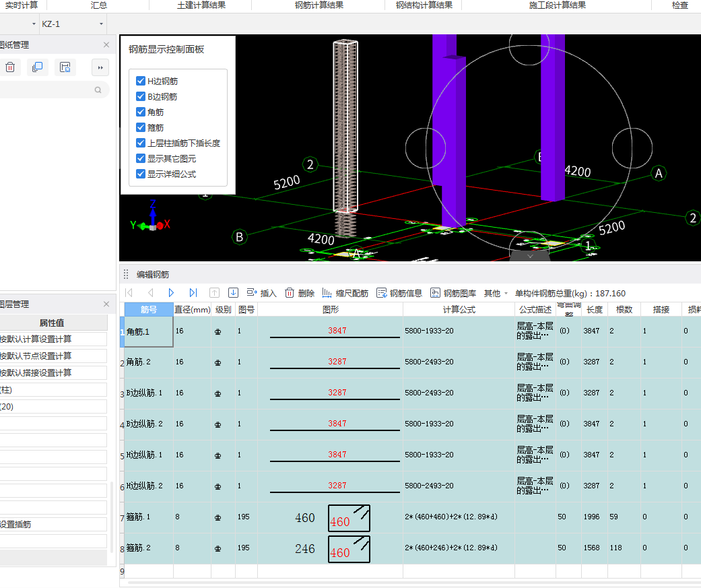Viewport: 701px width, 588px height.
Task: Click 箍筋.2 stirrup shape diagram
Action: (x=349, y=549)
